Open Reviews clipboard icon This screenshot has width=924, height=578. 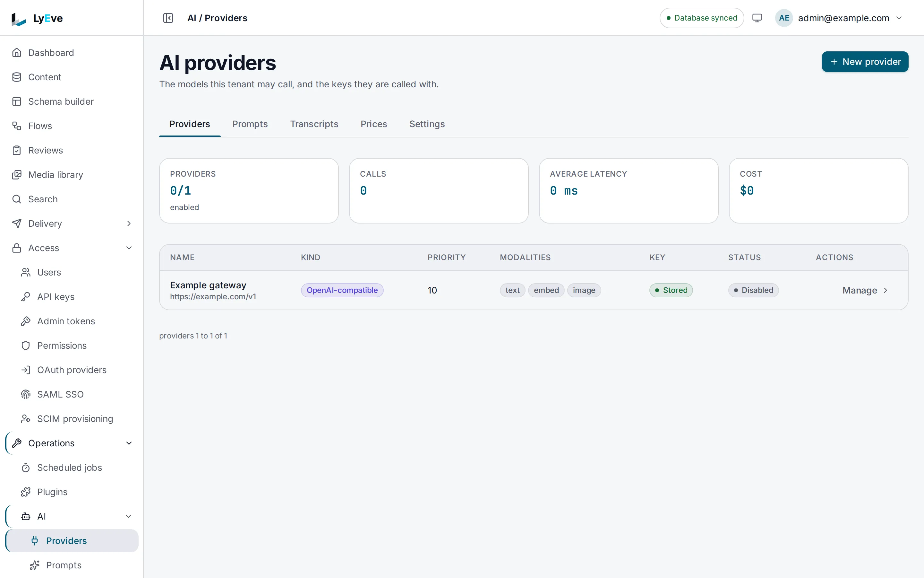(x=17, y=150)
